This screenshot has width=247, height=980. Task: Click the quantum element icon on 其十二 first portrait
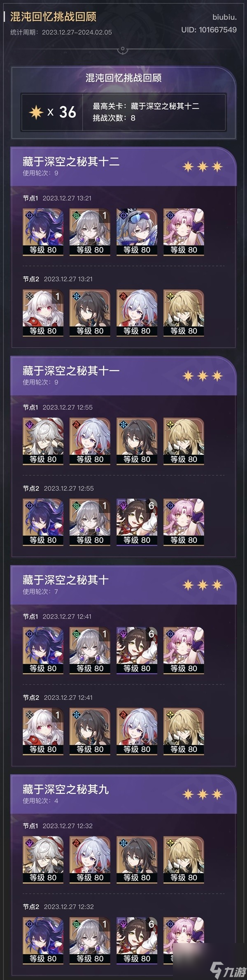29,215
